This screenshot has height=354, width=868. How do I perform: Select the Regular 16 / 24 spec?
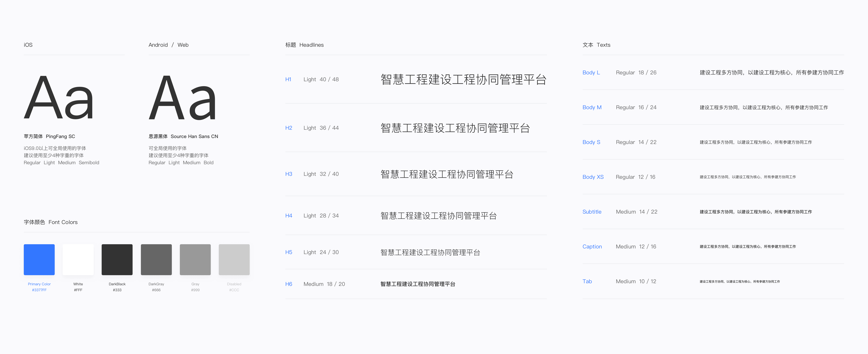[x=636, y=108]
